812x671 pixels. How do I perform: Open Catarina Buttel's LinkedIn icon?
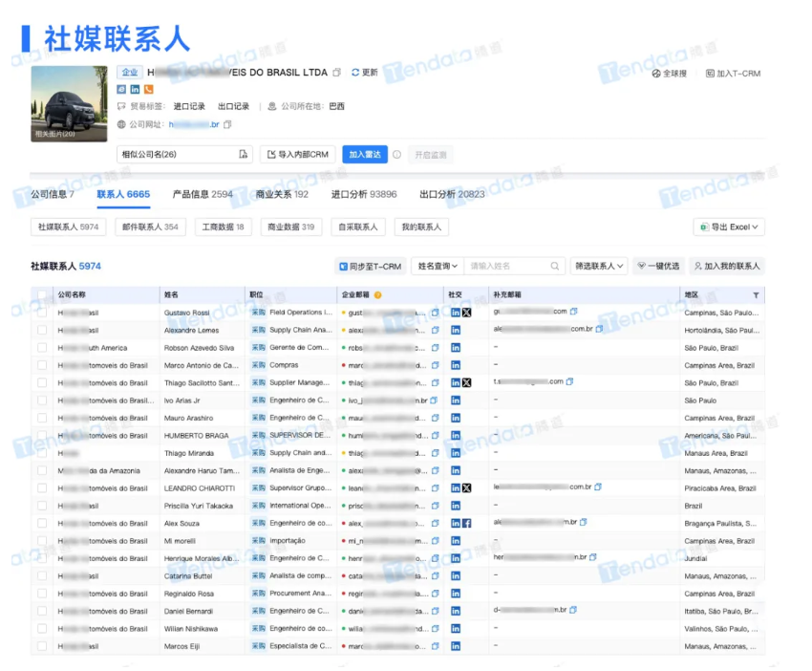coord(455,575)
